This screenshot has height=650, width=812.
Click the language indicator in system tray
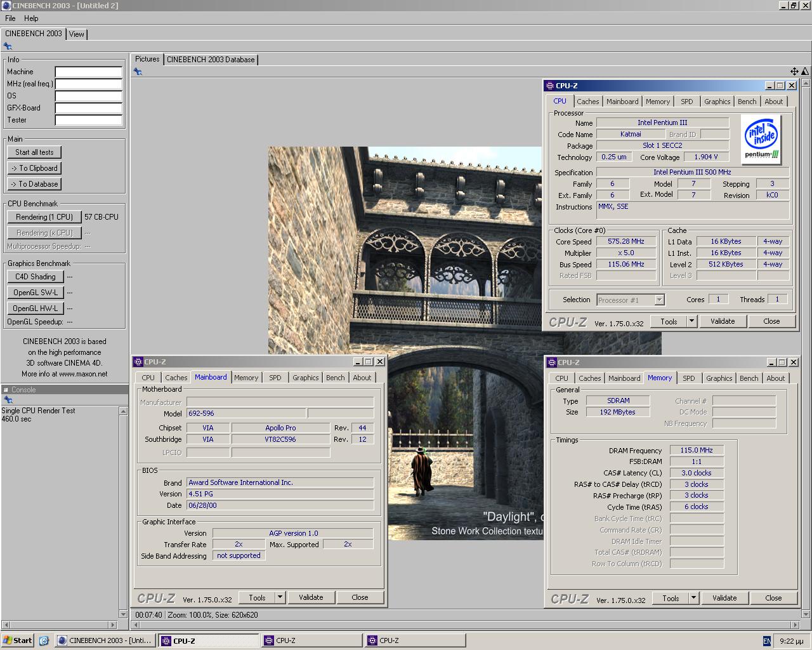(766, 641)
